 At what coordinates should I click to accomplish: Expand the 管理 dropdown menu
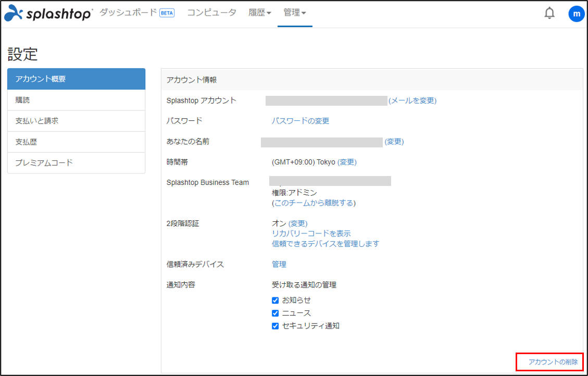(x=295, y=12)
